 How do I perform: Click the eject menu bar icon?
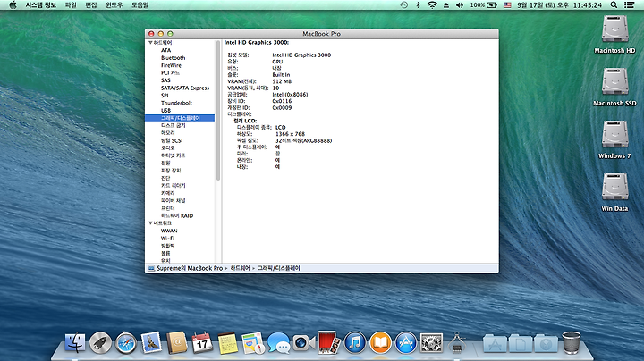[x=446, y=5]
